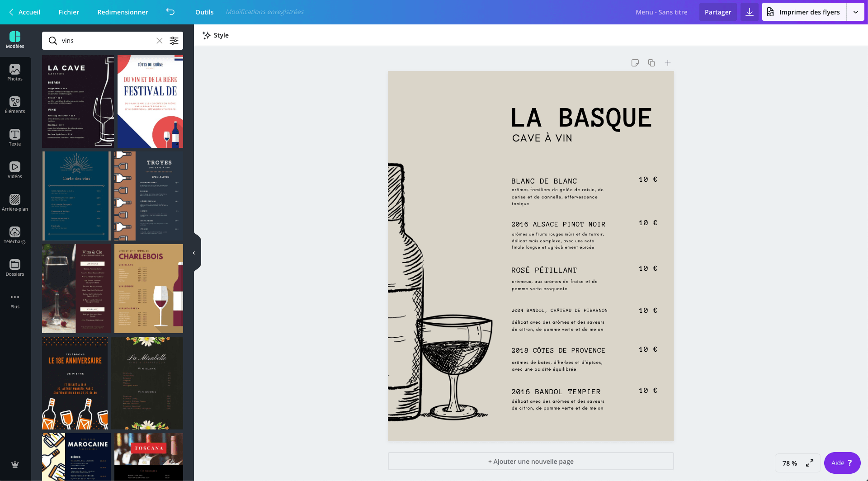Open the Dossiers sidebar panel
Screen dimensions: 868x481
[x=15, y=268]
